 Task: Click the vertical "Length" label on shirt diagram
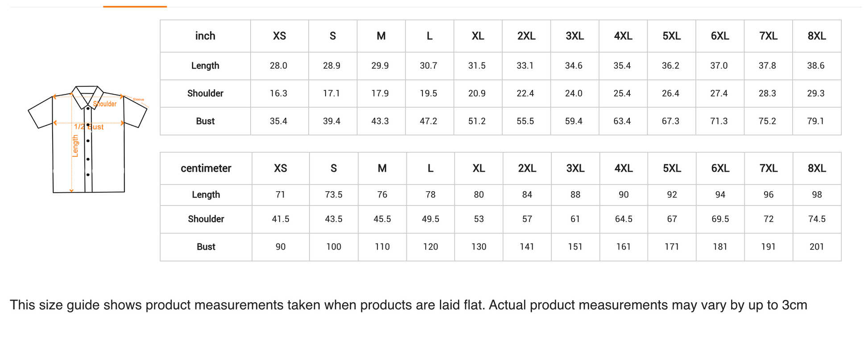click(75, 146)
